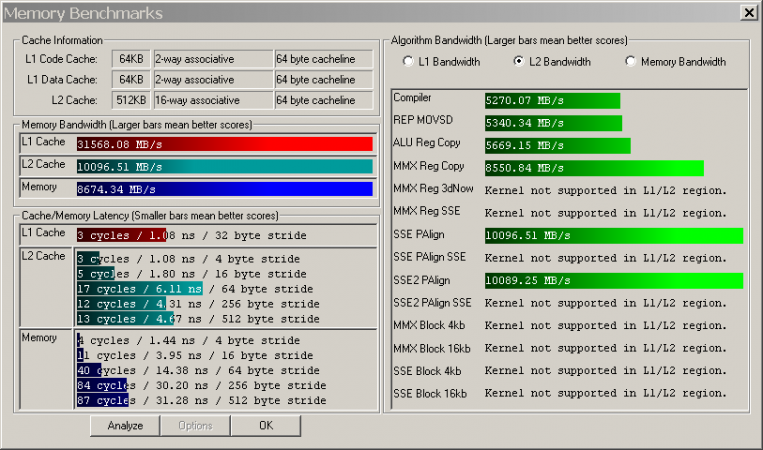The image size is (763, 450).
Task: Click the Compiler 5270.07 MB/s bar
Action: tap(552, 101)
